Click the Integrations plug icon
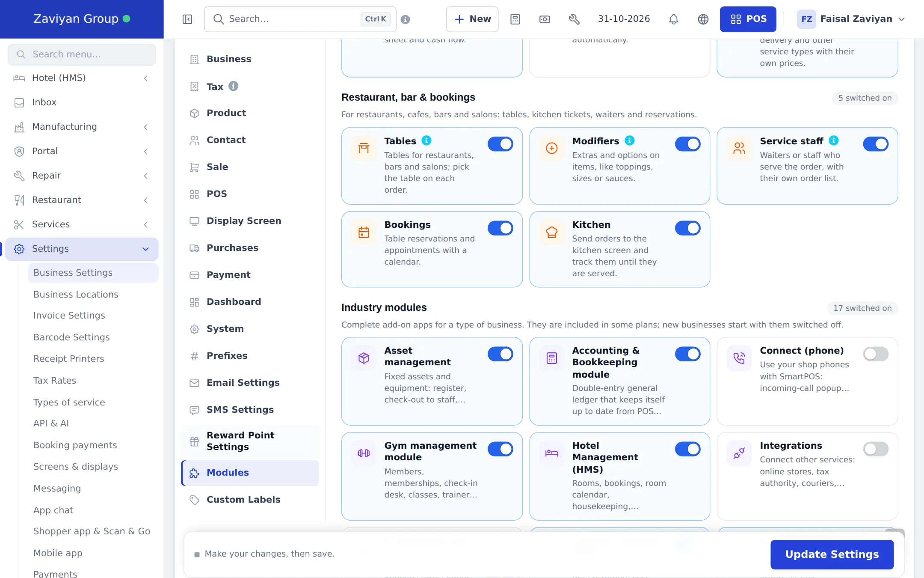This screenshot has height=578, width=924. [739, 453]
